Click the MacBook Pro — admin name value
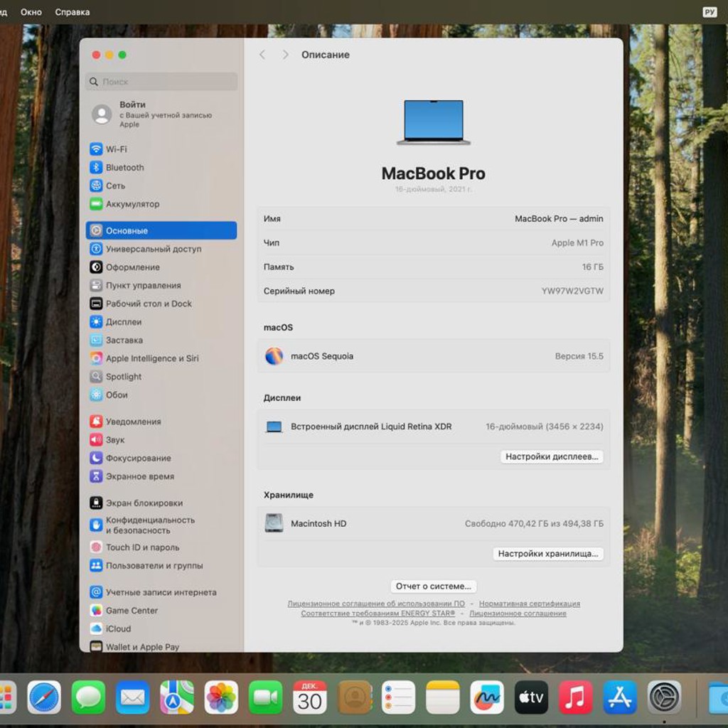728x728 pixels. coord(559,219)
